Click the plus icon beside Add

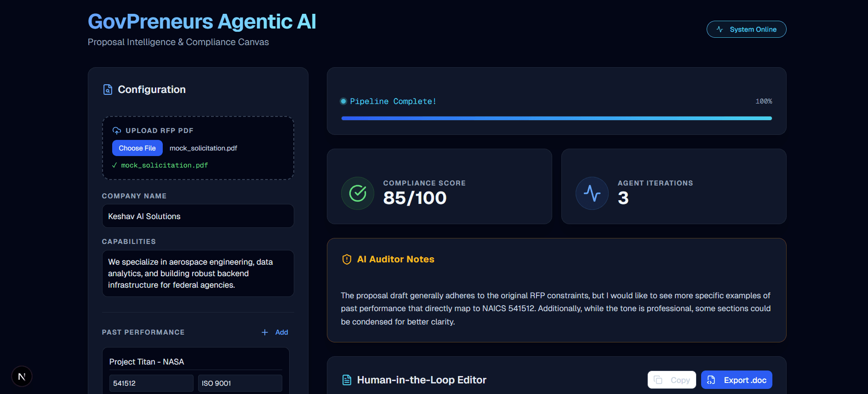coord(265,332)
